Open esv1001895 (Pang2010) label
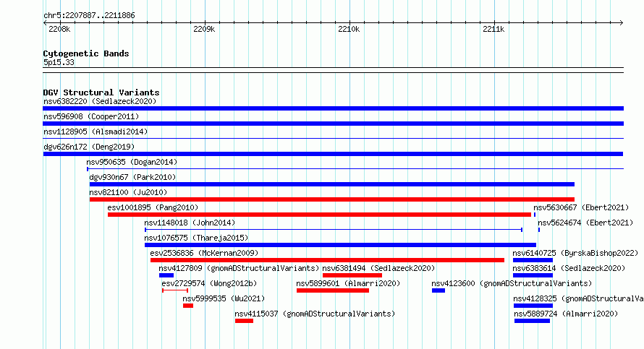Viewport: 644px width, 349px height. point(153,207)
